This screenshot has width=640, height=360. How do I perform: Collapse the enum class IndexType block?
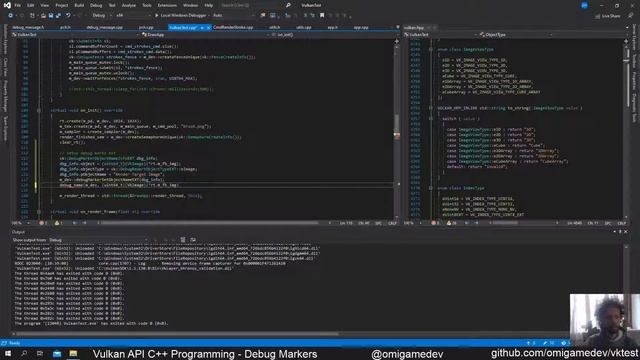[x=431, y=188]
